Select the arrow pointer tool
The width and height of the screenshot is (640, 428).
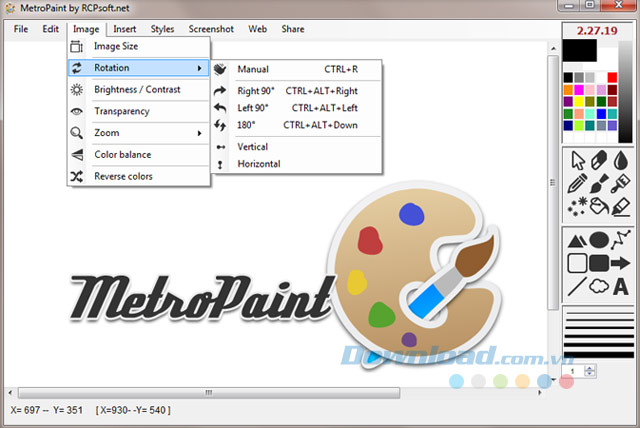click(x=578, y=160)
